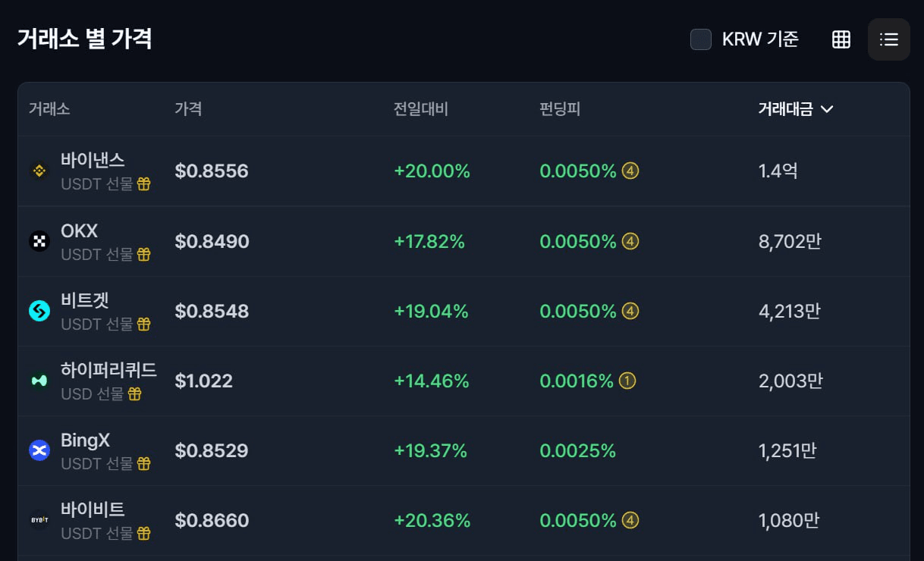The width and height of the screenshot is (924, 561).
Task: Click gift icon beside Binance USDT 선물
Action: coord(143,184)
